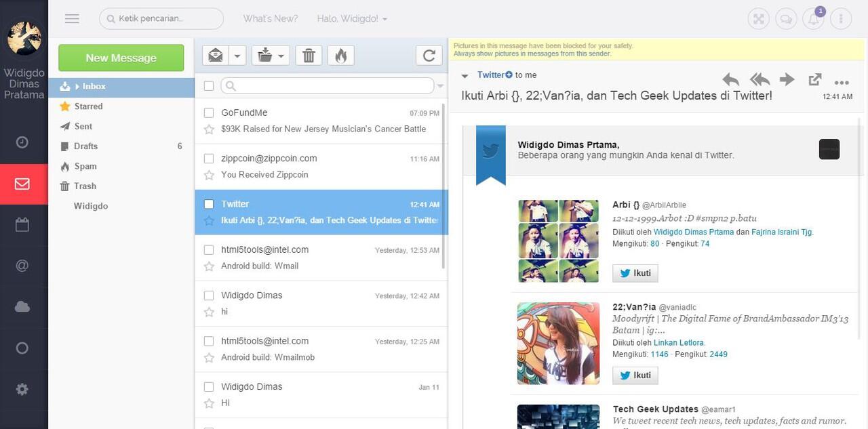Open the What's New? link

(x=271, y=19)
